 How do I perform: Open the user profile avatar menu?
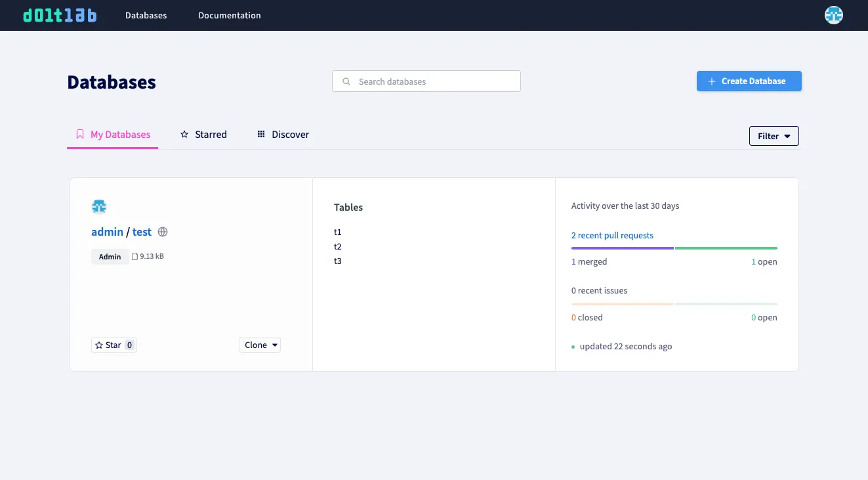[x=833, y=14]
